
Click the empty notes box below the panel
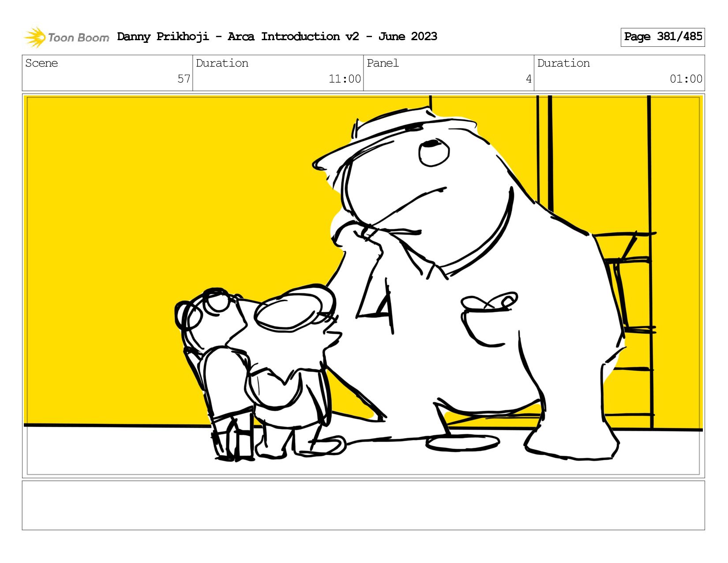click(363, 505)
